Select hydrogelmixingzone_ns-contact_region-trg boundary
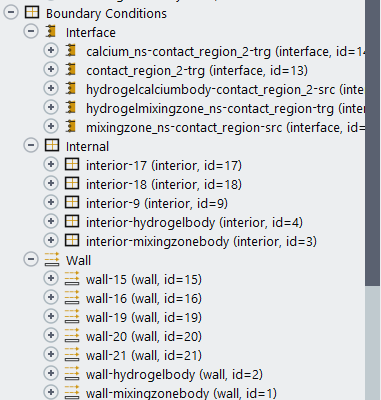The image size is (381, 400). click(x=225, y=109)
